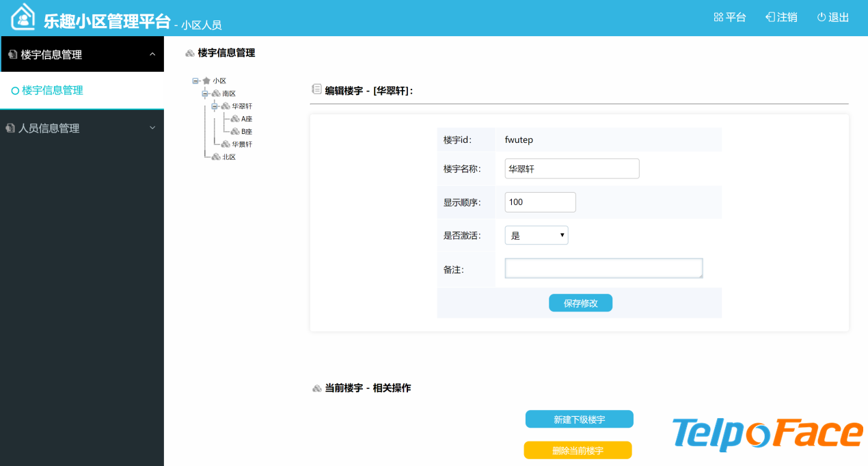Image resolution: width=868 pixels, height=466 pixels.
Task: Click the 退出 power icon
Action: [x=822, y=18]
